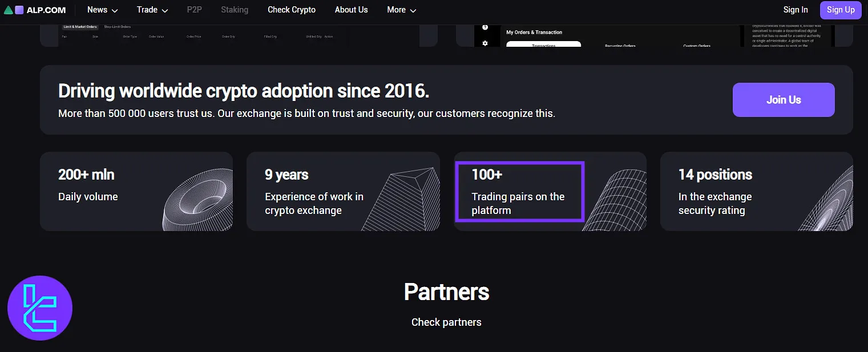This screenshot has height=352, width=868.
Task: Click the ALP.COM logo icon
Action: coord(17,10)
